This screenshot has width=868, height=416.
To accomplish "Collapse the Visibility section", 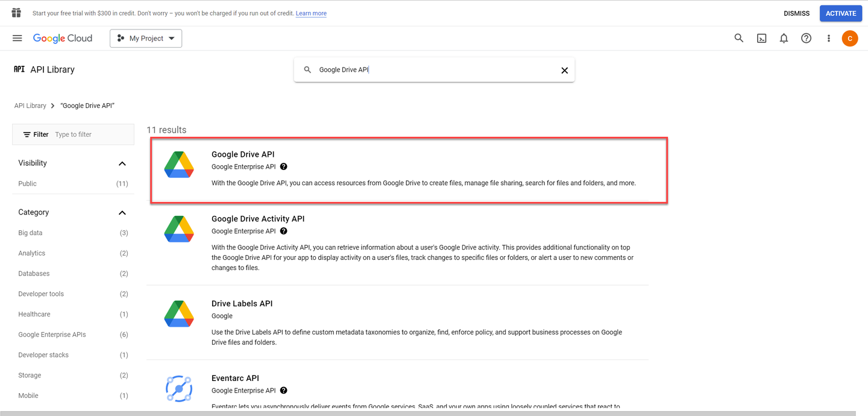I will (x=122, y=163).
